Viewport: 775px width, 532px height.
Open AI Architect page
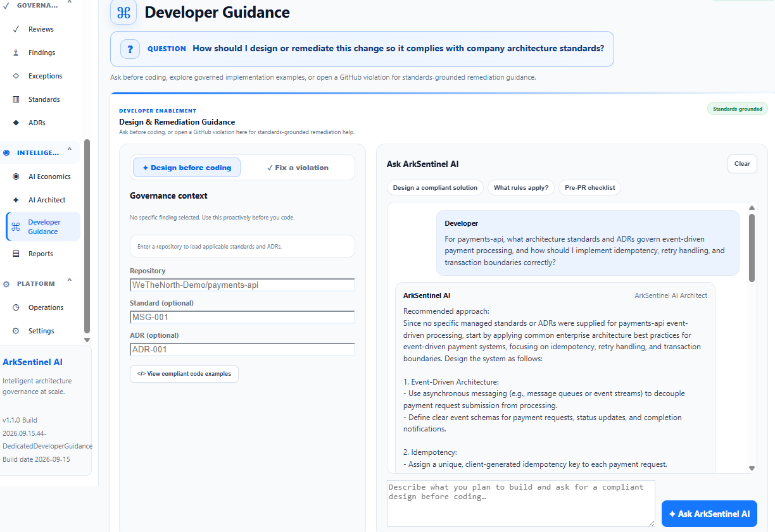(47, 200)
